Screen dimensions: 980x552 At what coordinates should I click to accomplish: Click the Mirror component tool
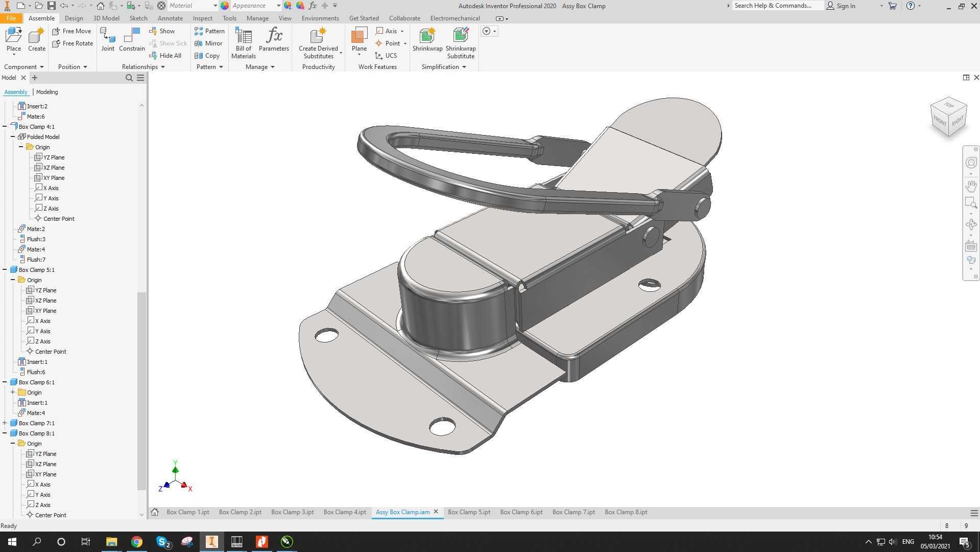(x=208, y=43)
